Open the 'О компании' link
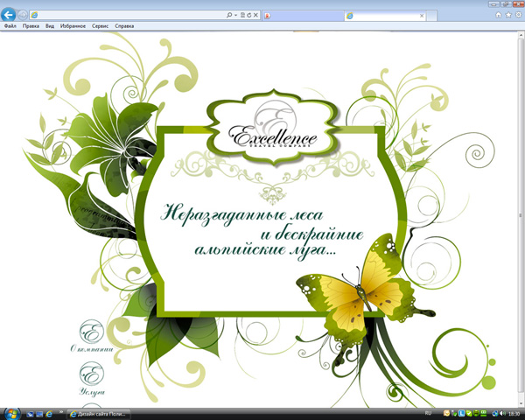525x420 pixels. [92, 348]
